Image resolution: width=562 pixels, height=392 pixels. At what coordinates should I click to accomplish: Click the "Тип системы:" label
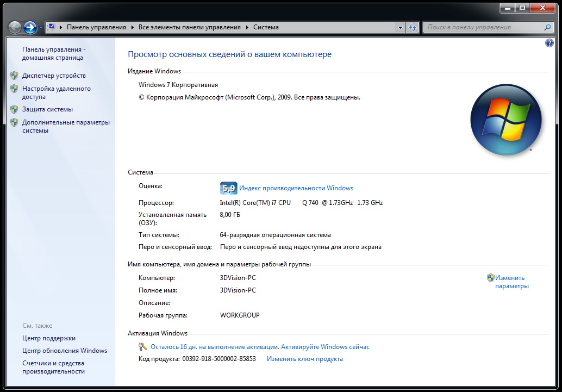click(159, 235)
